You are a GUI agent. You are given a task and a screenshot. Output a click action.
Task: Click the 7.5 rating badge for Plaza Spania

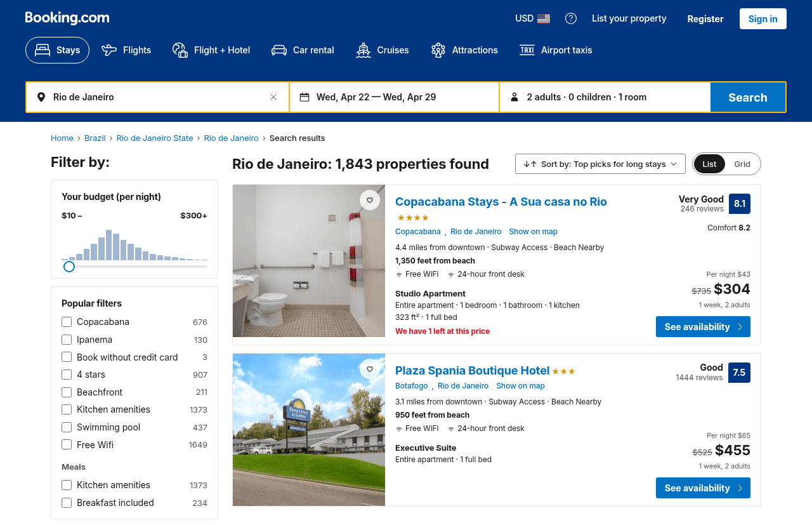740,373
